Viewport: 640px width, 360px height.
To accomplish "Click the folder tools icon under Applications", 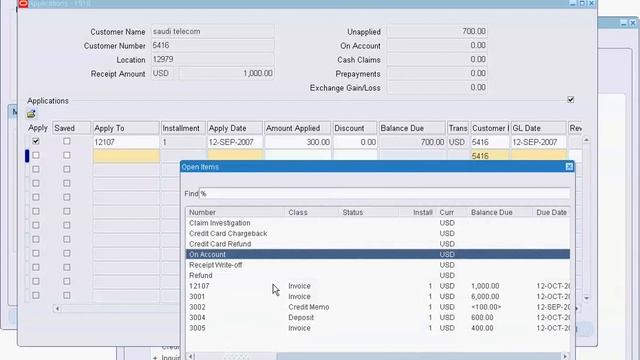I will [31, 114].
